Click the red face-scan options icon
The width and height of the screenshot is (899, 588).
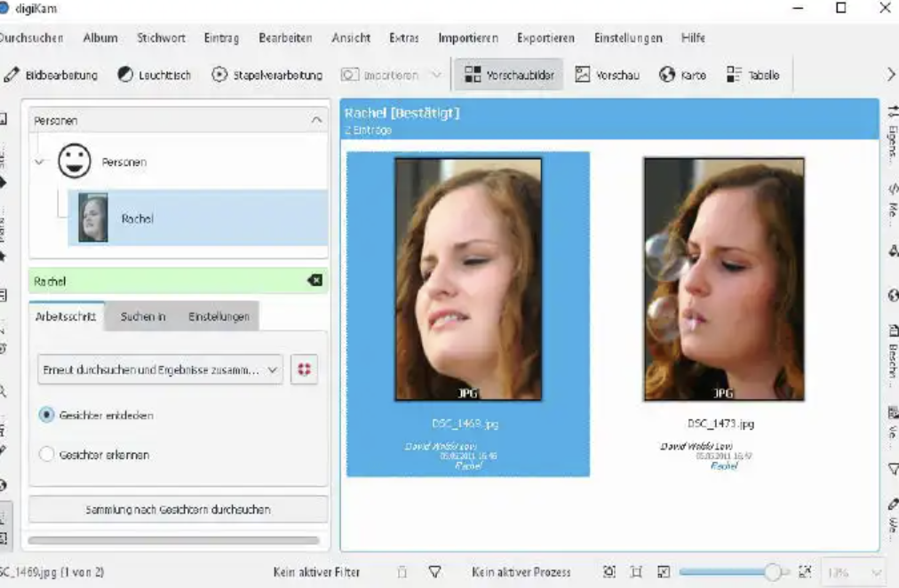pyautogui.click(x=304, y=369)
